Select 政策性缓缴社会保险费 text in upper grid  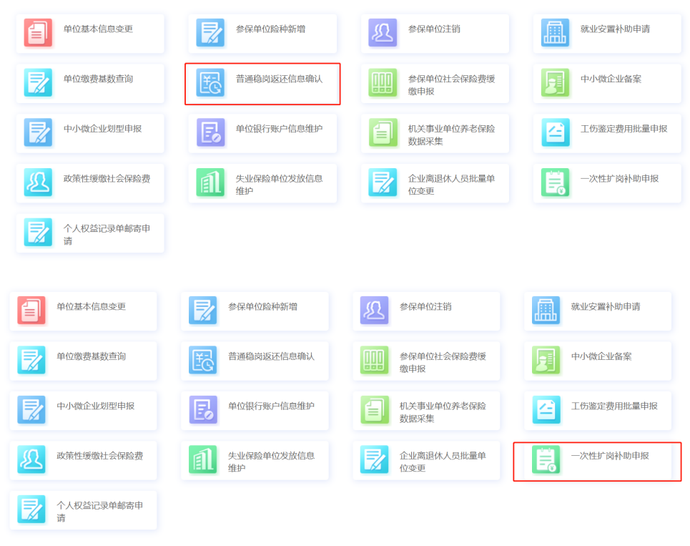tap(107, 179)
